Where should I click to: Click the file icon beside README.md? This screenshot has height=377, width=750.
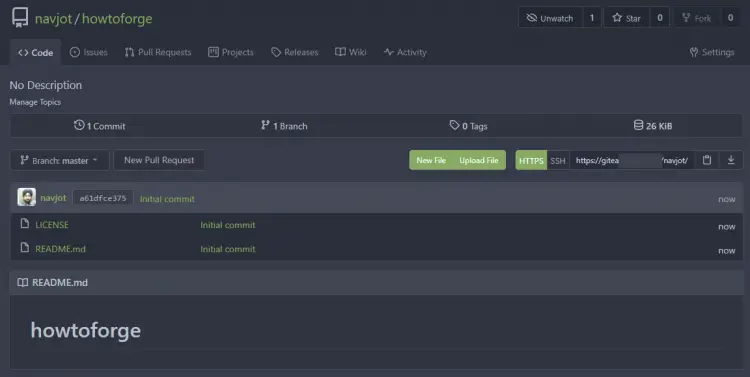tap(25, 247)
